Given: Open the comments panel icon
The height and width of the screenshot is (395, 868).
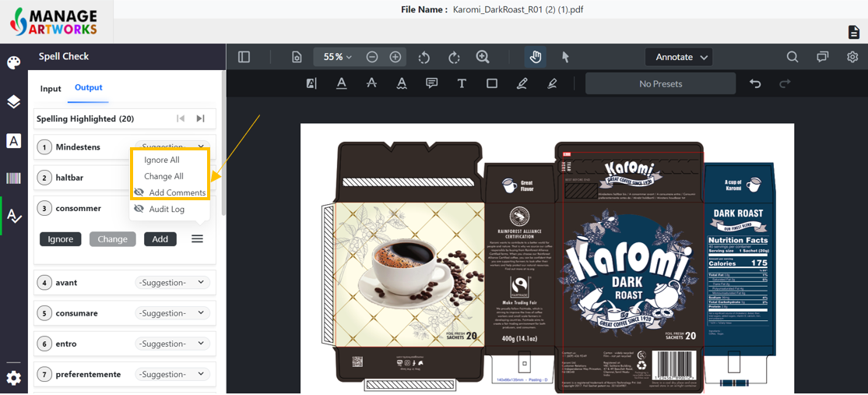Looking at the screenshot, I should pos(823,57).
